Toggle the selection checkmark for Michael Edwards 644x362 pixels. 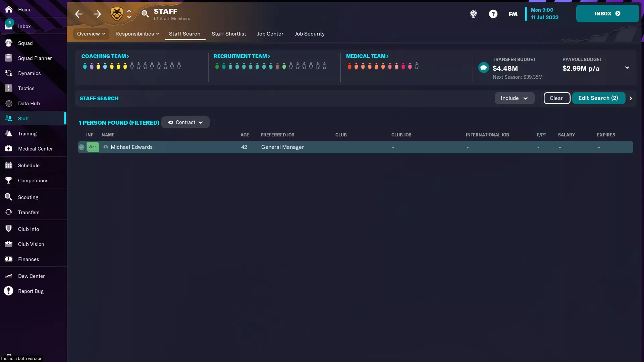pos(82,147)
